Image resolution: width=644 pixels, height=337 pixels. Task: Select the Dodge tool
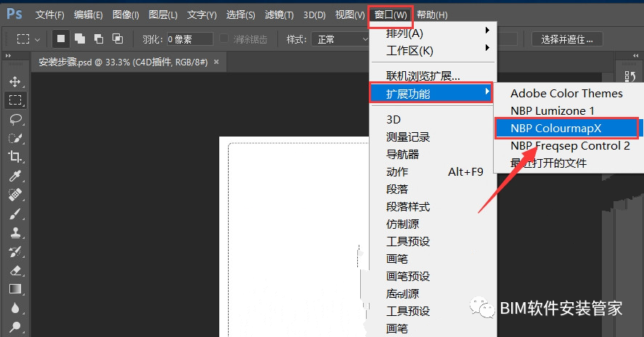(x=15, y=327)
